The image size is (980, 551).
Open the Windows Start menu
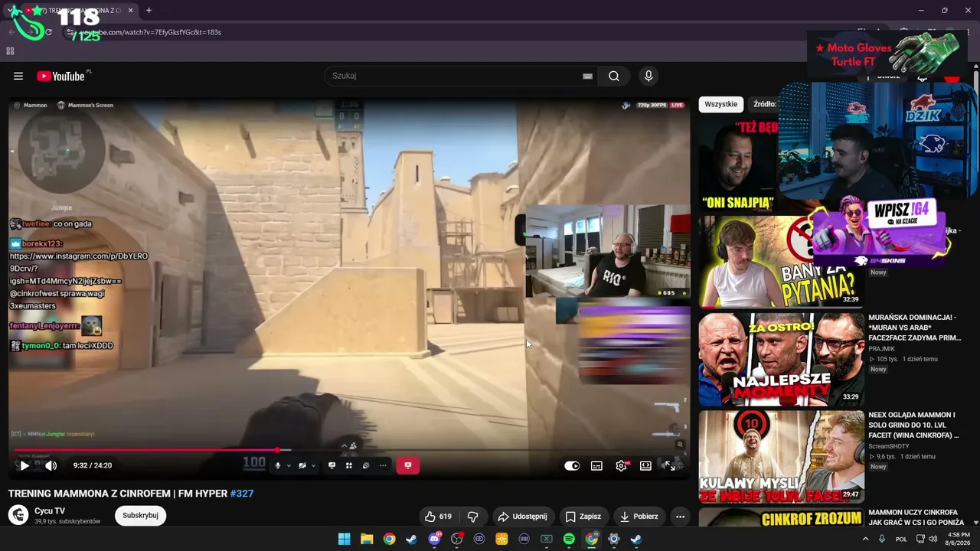click(344, 539)
